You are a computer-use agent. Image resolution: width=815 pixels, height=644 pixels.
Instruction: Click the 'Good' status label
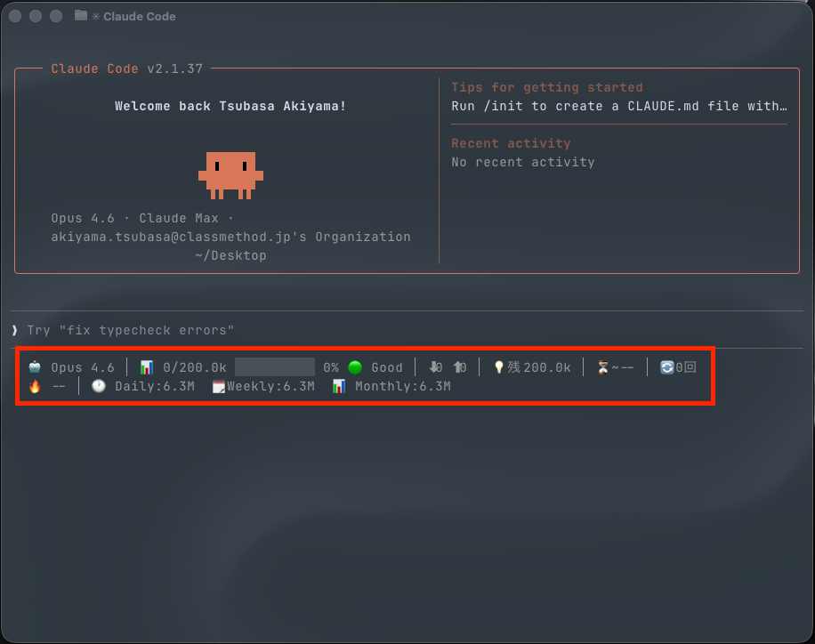(x=387, y=367)
